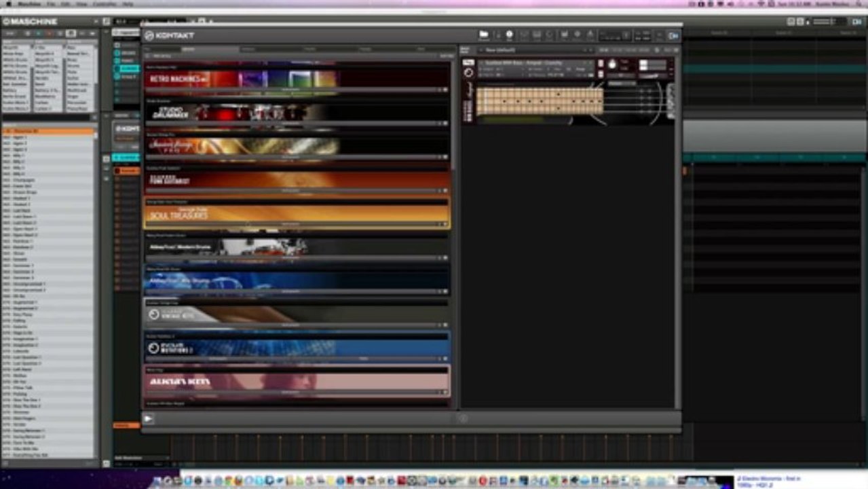Open Instruments bar under Retro Machines Mk2
Screen dimensions: 868x489
(290, 90)
